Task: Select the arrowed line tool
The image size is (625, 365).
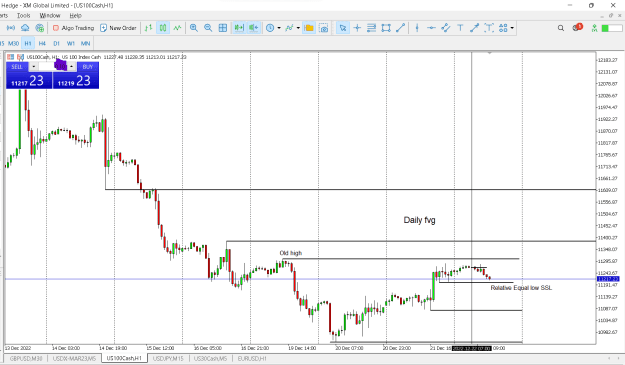Action: pyautogui.click(x=474, y=28)
